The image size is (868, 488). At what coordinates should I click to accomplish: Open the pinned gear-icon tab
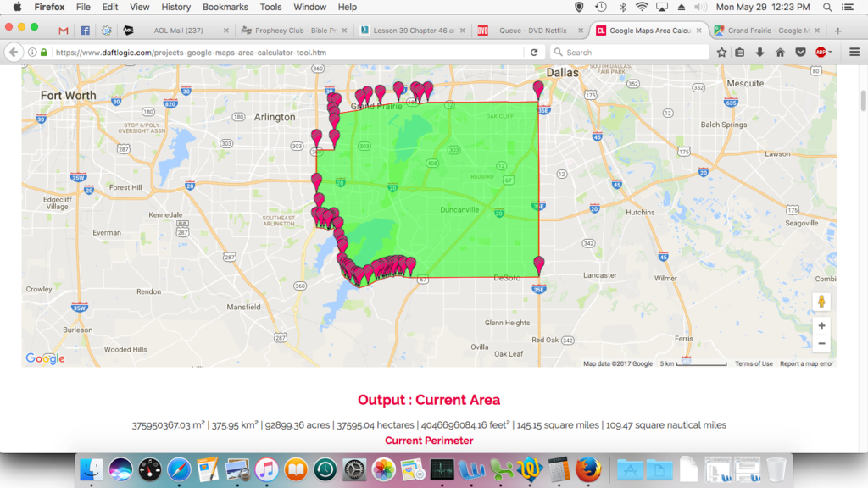(106, 30)
